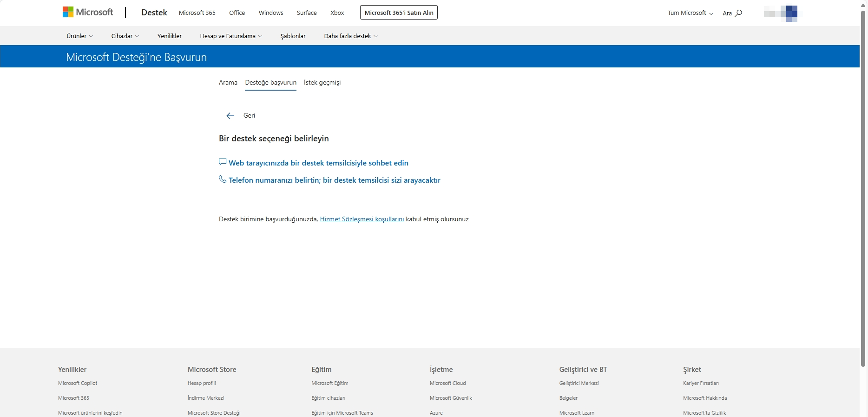Start chat with support agent link

318,163
